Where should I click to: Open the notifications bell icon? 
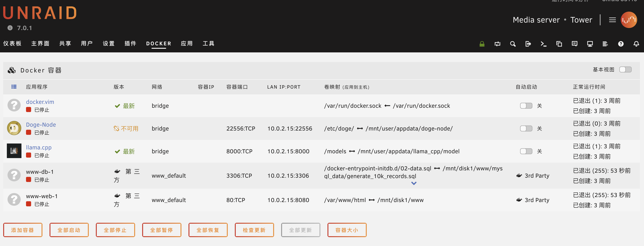tap(636, 44)
